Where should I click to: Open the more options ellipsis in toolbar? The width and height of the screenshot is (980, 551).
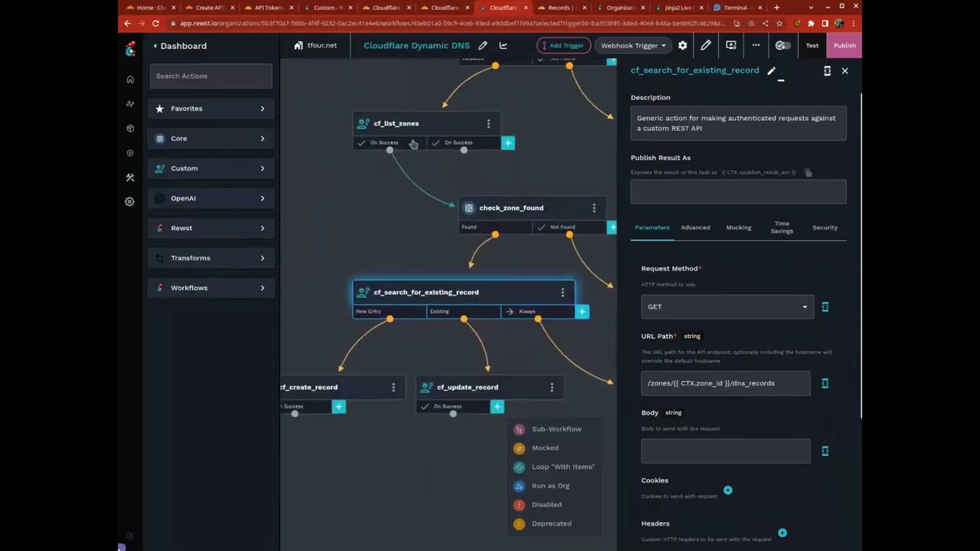pos(756,45)
